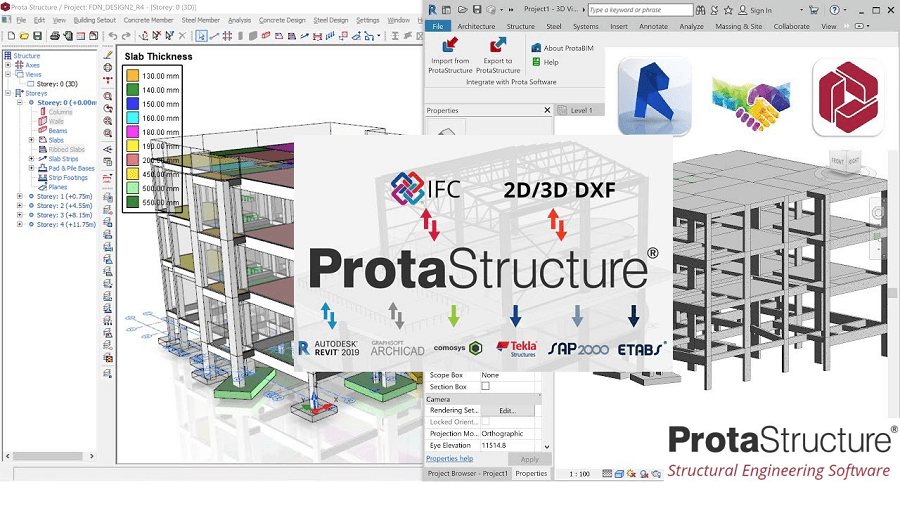
Task: Click Undo arrow in ProtaStructure toolbar
Action: (112, 36)
